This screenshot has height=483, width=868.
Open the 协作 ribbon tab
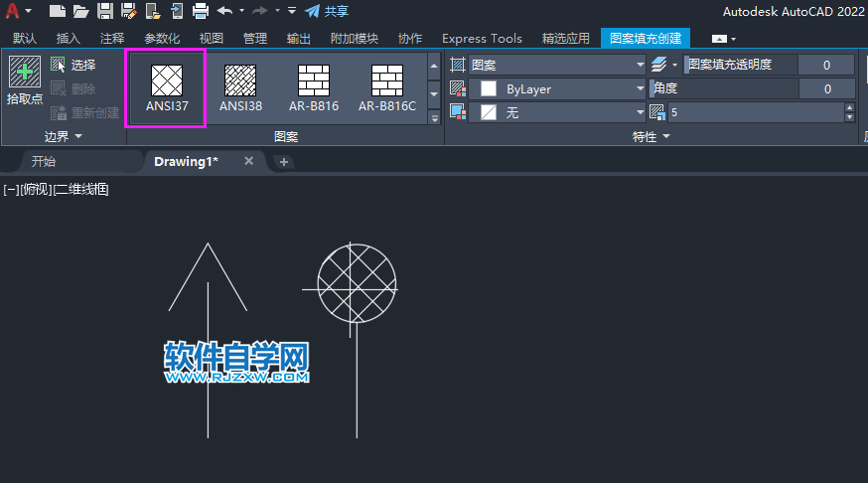[x=409, y=38]
